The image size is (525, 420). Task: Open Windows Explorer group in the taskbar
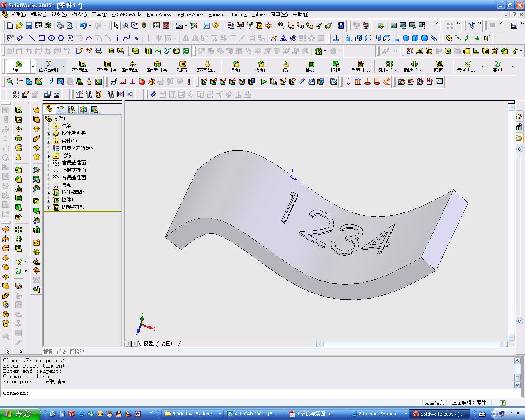point(193,414)
